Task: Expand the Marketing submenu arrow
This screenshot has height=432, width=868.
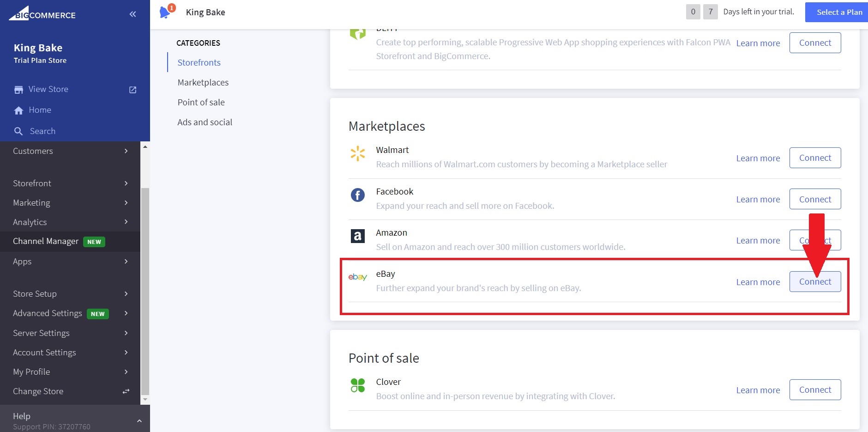Action: (x=126, y=203)
